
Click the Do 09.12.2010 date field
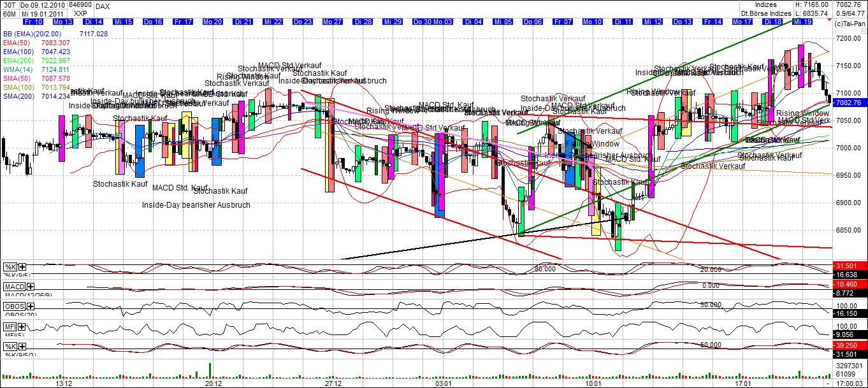(44, 4)
